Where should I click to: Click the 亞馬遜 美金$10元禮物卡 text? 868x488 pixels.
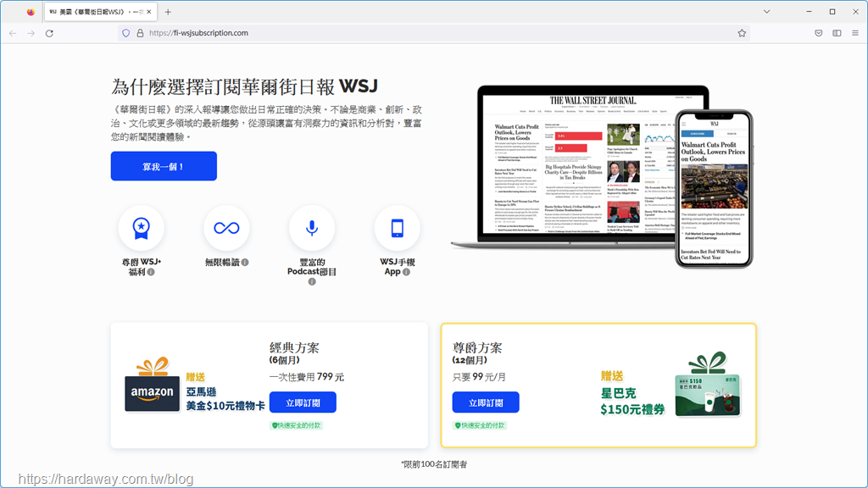pos(225,399)
